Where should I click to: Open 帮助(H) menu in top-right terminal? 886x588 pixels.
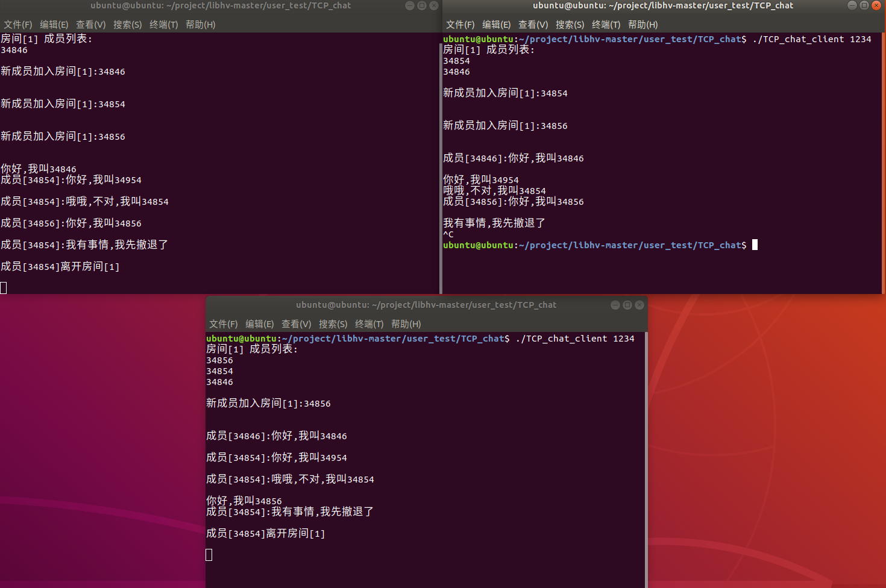click(x=643, y=25)
